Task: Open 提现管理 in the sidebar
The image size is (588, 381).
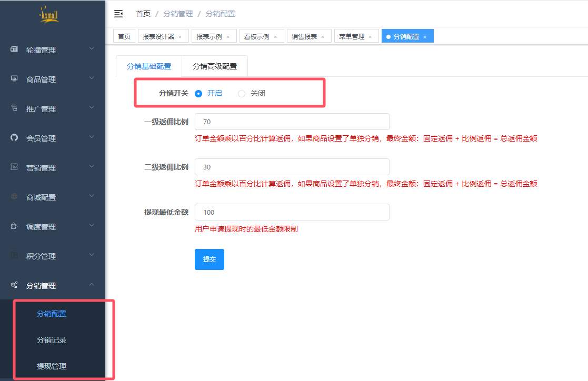Action: 52,366
